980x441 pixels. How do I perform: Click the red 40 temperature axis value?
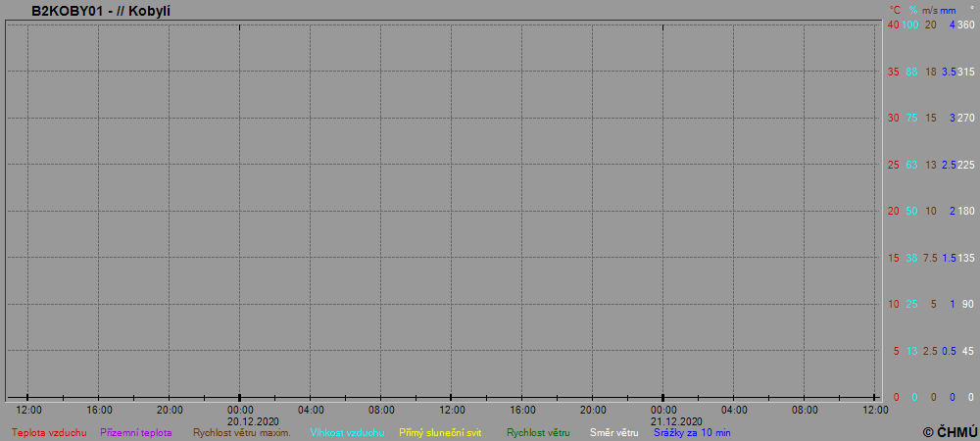[893, 24]
